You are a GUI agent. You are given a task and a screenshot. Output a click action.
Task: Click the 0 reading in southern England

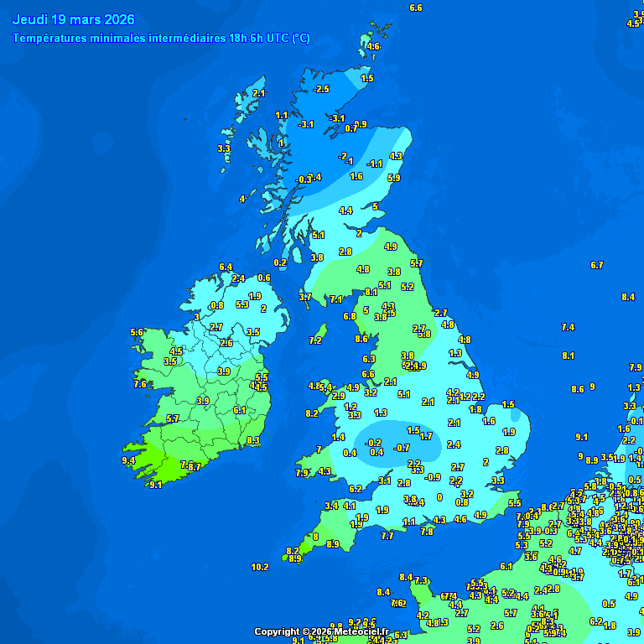pyautogui.click(x=440, y=497)
